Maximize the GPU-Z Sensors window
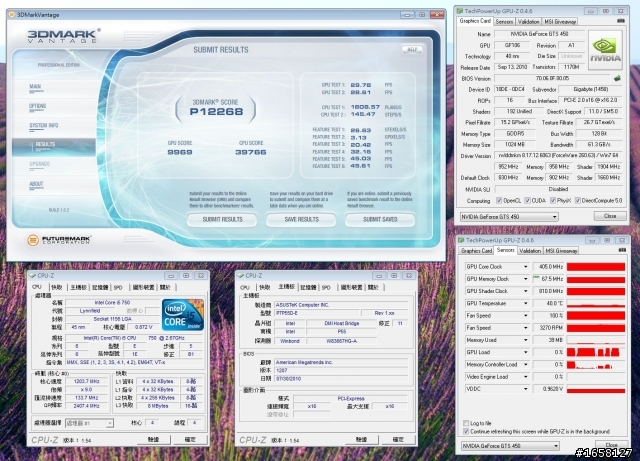Image resolution: width=640 pixels, height=461 pixels. 607,240
